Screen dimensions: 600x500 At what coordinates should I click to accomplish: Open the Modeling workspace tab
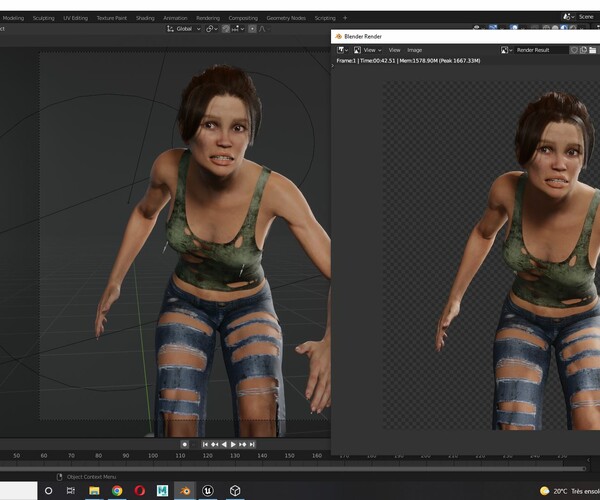[x=13, y=18]
